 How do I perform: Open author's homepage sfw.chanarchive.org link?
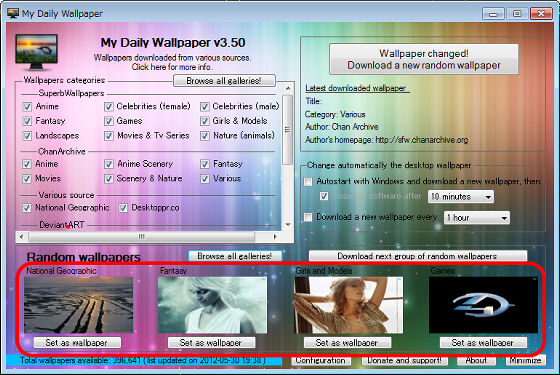coord(422,140)
